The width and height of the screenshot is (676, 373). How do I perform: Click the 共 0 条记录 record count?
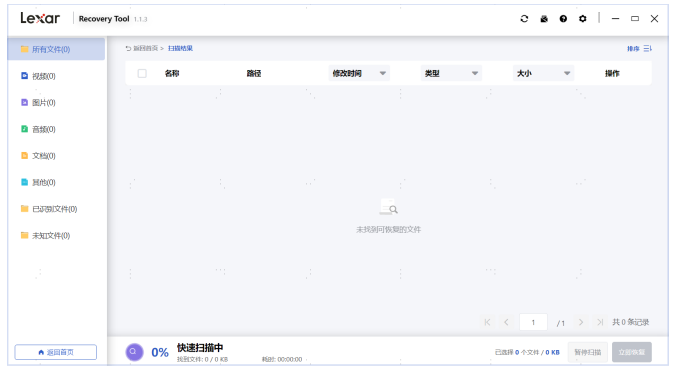click(631, 322)
